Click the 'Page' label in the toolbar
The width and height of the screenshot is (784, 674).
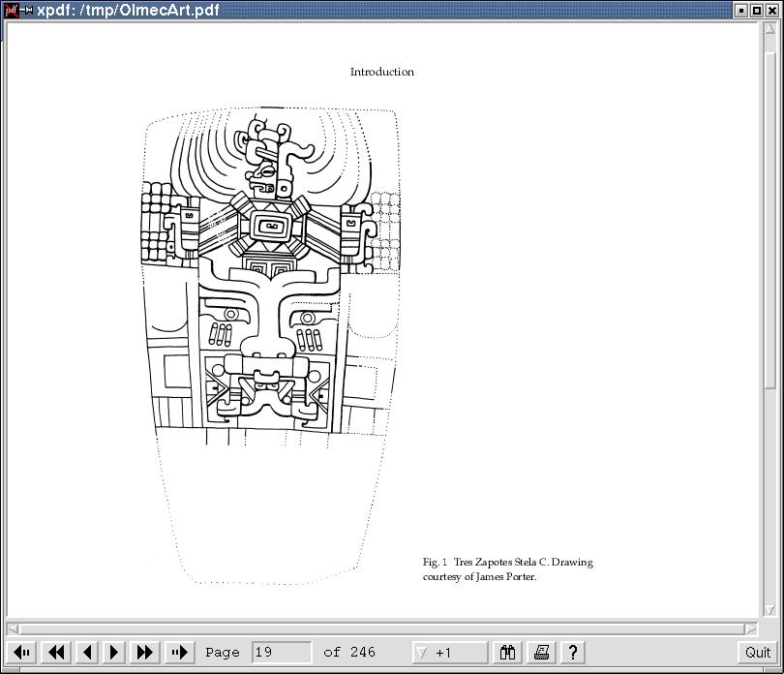(223, 653)
